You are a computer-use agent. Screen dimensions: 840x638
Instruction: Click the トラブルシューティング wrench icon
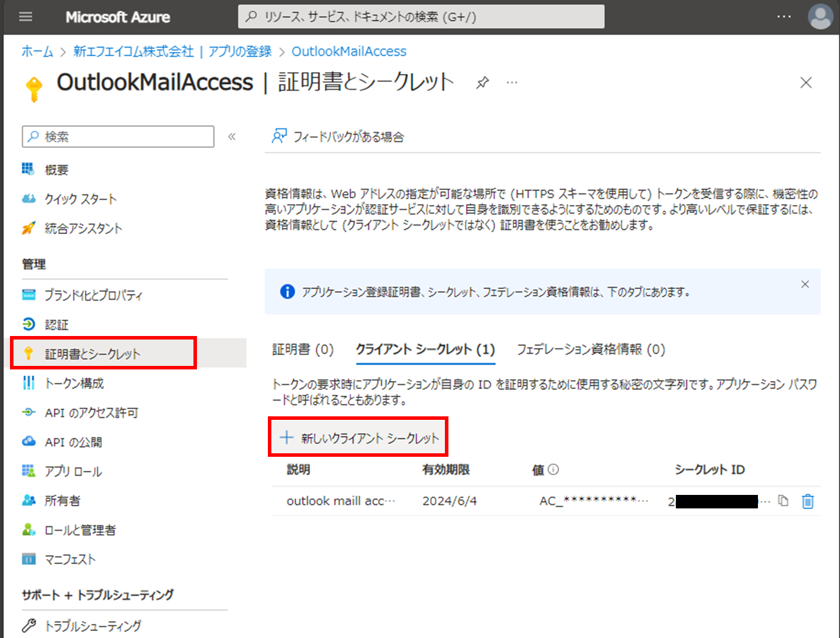point(29,625)
